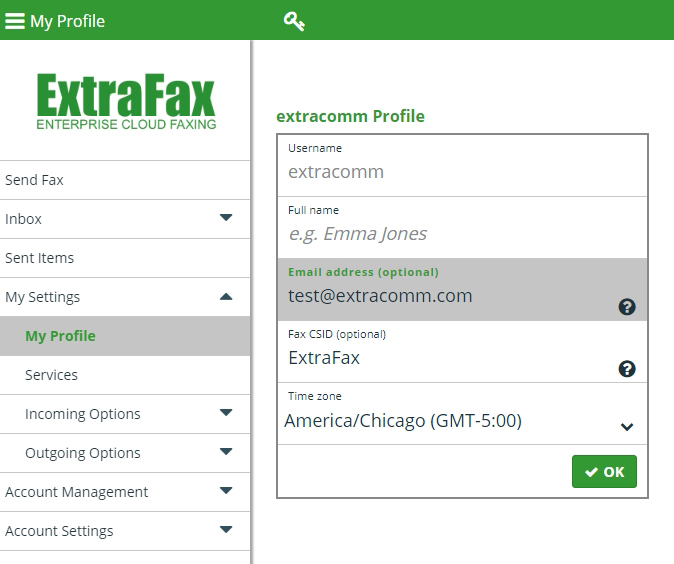
Task: Open Sent Items
Action: (x=125, y=258)
